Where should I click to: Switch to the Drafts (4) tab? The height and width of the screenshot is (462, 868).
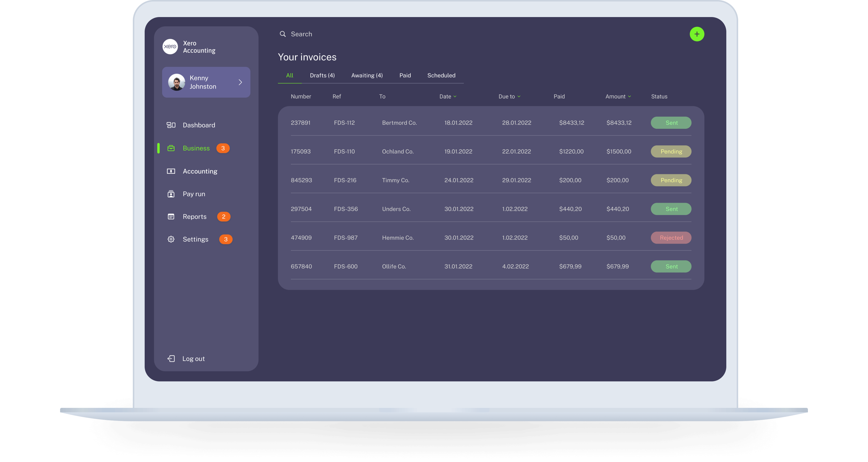click(322, 75)
